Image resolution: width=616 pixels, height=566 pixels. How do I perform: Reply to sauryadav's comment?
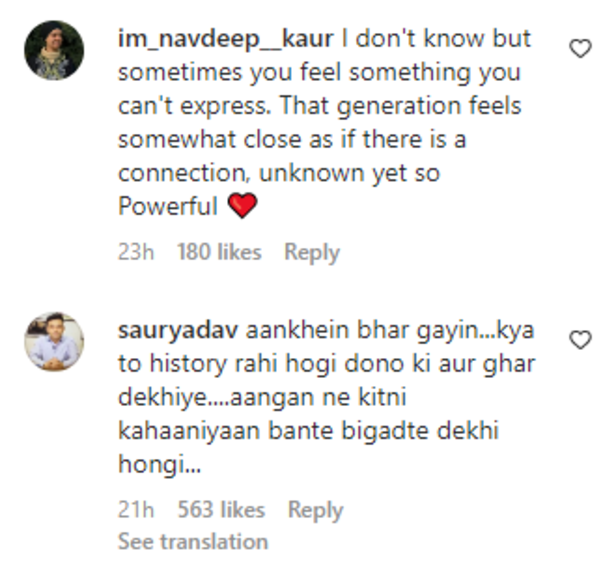coord(315,510)
